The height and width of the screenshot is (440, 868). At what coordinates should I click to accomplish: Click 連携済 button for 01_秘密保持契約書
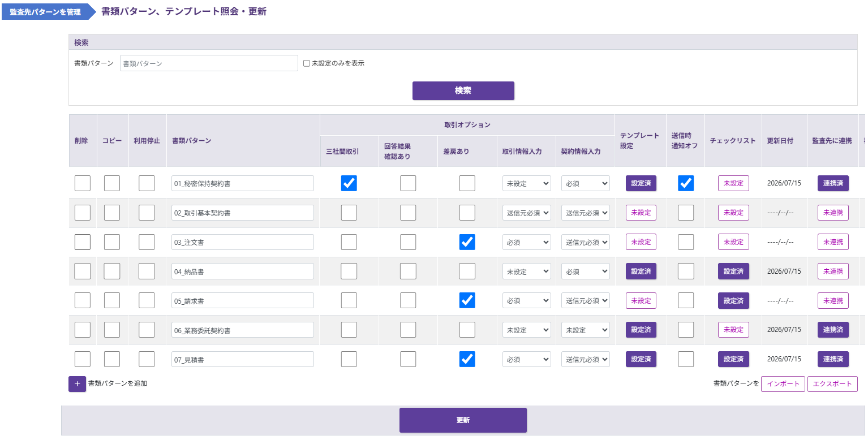[x=833, y=183]
